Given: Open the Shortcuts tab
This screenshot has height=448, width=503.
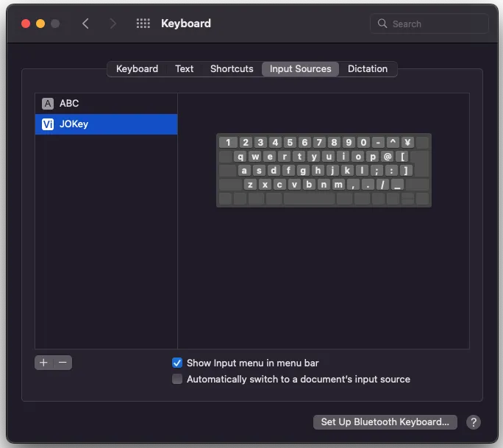Looking at the screenshot, I should tap(232, 69).
